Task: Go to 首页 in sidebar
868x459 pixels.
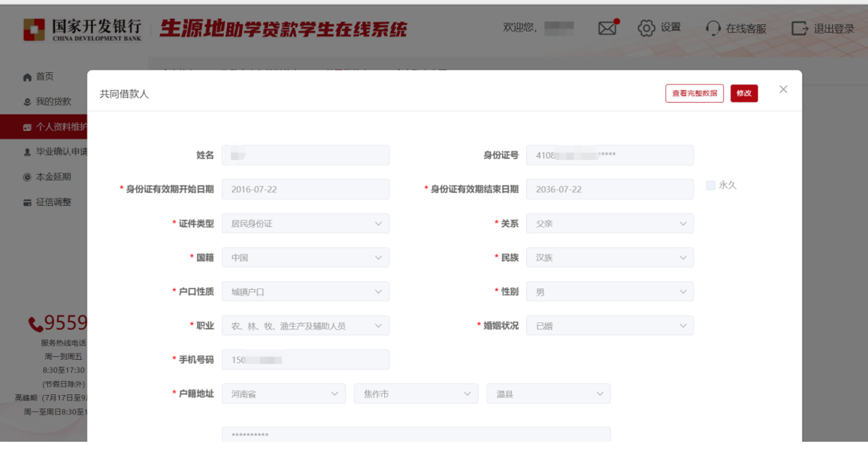Action: (x=45, y=77)
